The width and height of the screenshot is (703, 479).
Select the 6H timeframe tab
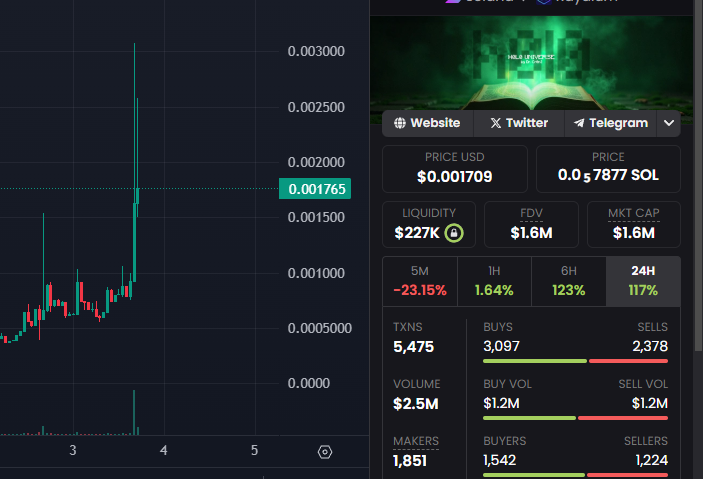[x=568, y=281]
